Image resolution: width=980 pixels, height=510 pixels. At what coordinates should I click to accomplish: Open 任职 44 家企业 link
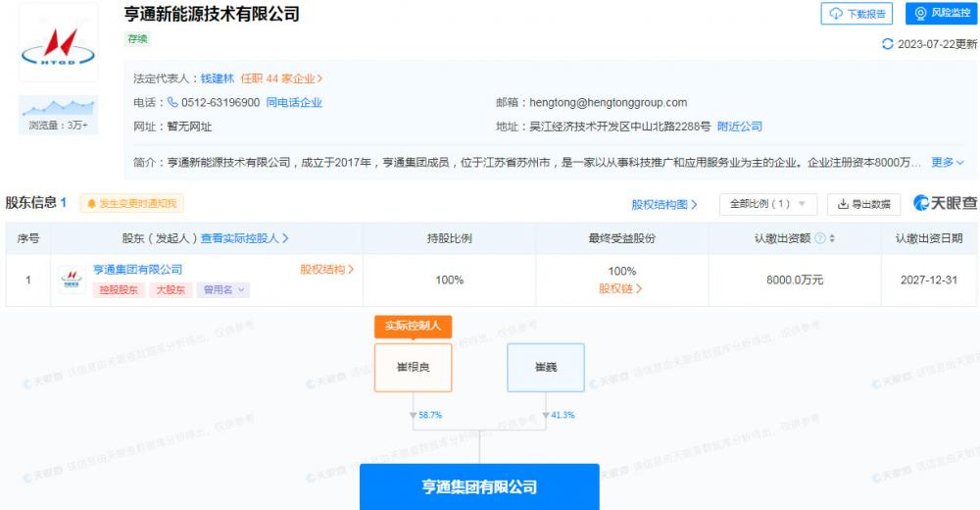[281, 78]
